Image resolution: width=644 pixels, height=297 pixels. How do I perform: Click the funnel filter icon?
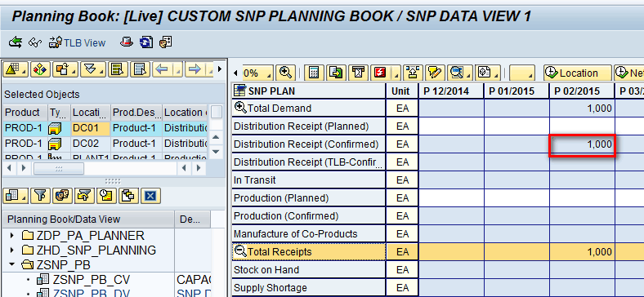[40, 196]
